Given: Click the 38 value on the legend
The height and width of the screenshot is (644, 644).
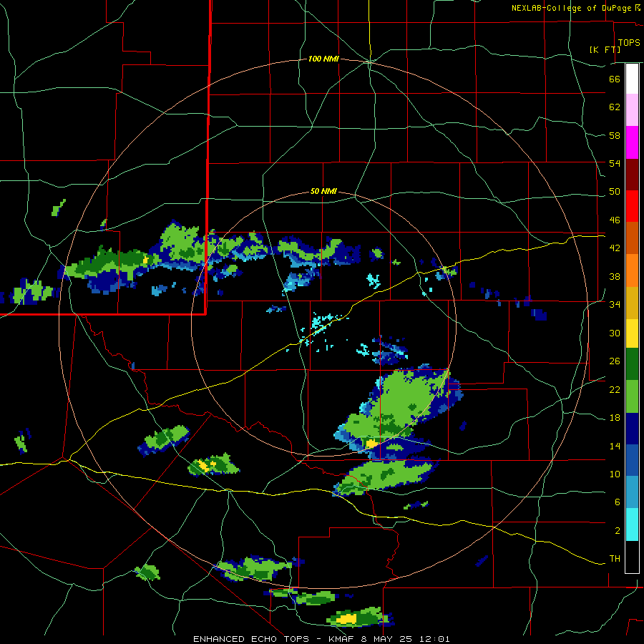Looking at the screenshot, I should (x=615, y=276).
